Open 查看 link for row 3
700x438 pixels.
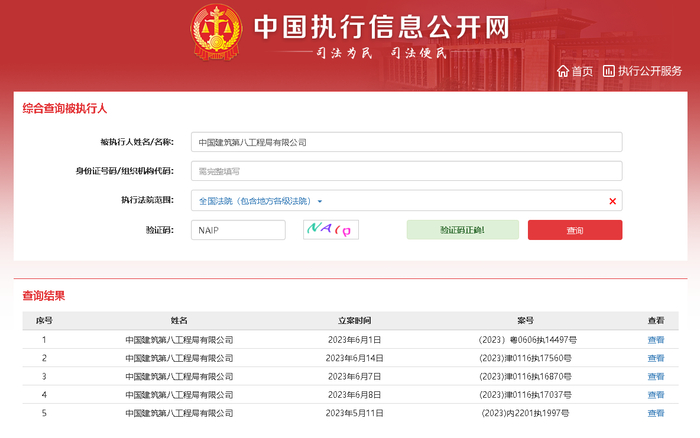point(656,376)
